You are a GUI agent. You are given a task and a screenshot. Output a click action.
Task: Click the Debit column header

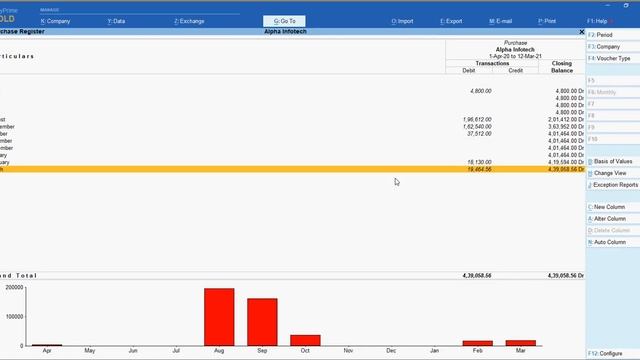click(469, 71)
